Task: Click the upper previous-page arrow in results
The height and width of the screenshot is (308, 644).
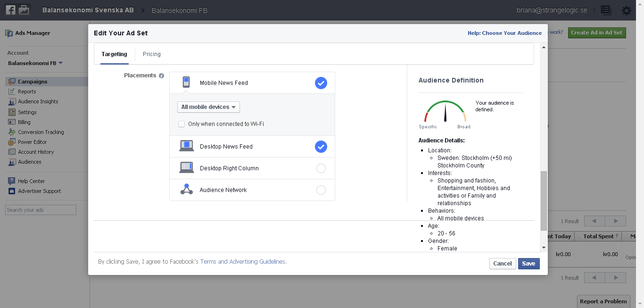Action: [x=594, y=221]
